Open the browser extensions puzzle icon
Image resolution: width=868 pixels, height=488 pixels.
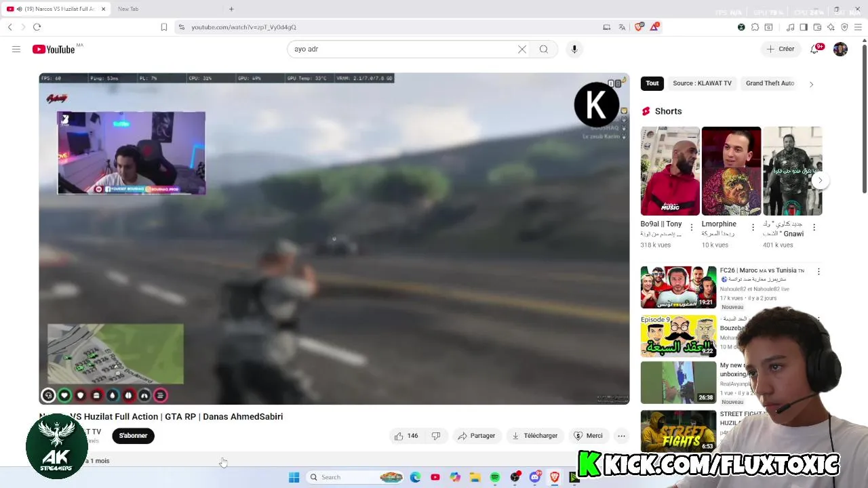click(755, 27)
